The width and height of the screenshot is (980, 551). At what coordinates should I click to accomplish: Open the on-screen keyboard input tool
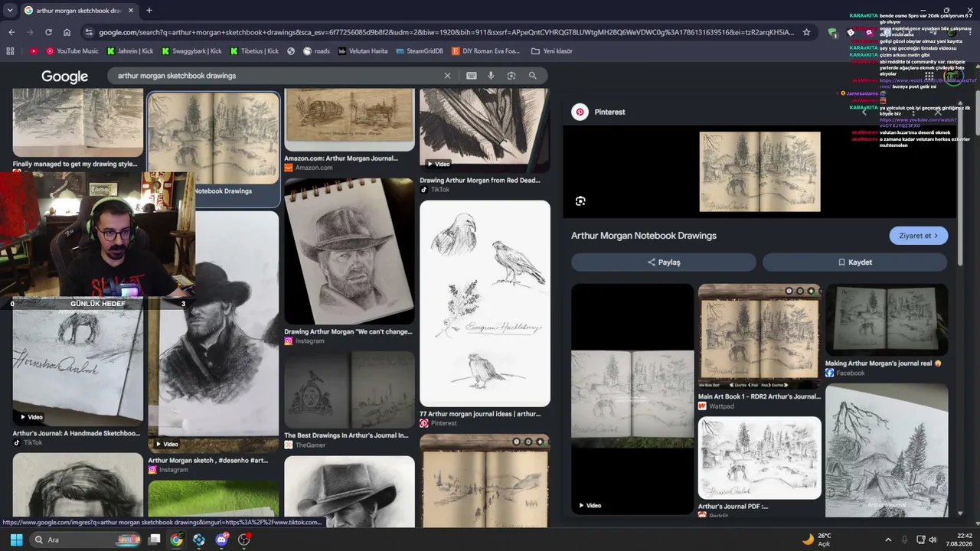[472, 76]
